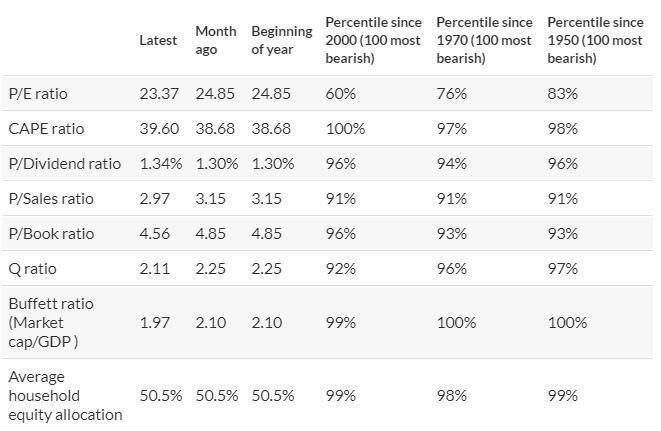Select the latest CAPE ratio value 39.60

[x=160, y=128]
